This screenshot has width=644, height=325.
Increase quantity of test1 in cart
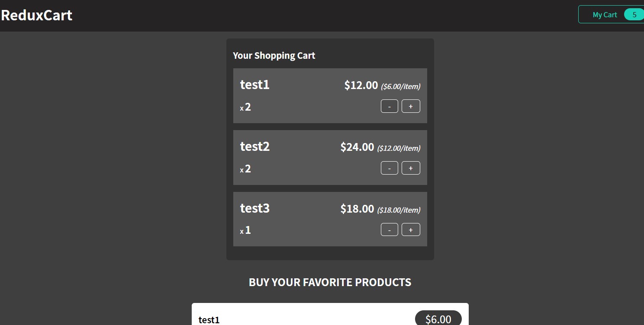point(410,106)
